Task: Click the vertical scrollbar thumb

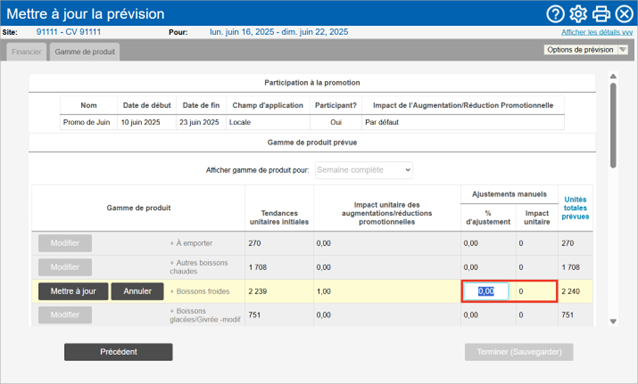Action: click(x=613, y=125)
